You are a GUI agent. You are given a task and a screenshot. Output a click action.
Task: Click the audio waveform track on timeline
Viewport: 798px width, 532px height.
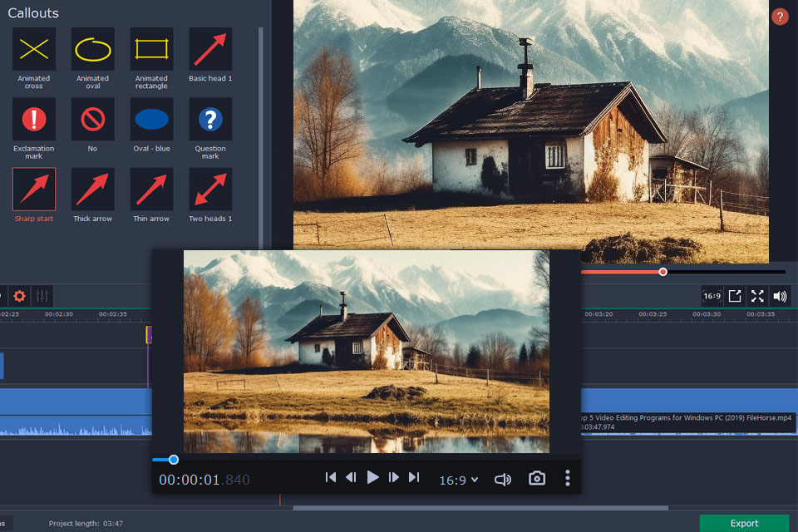76,426
